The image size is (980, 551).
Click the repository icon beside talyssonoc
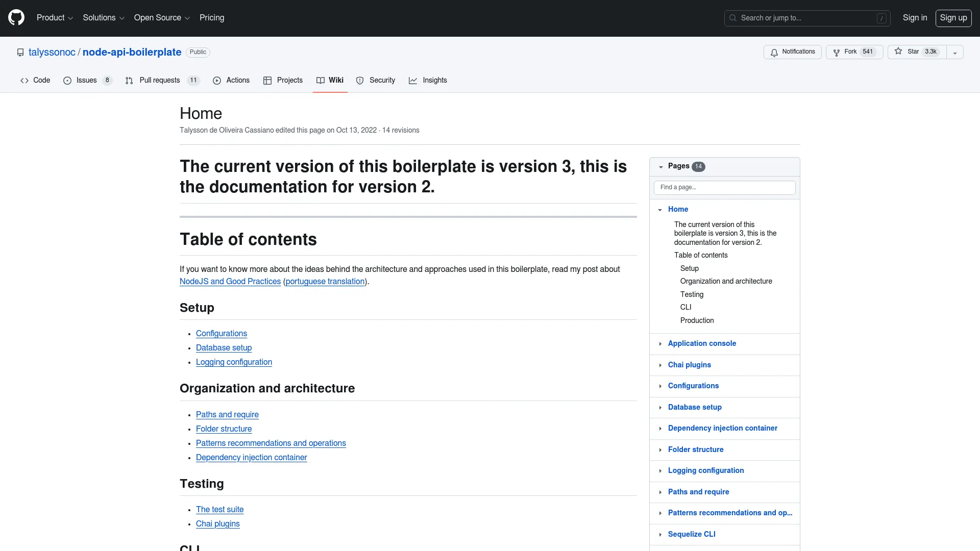coord(20,53)
